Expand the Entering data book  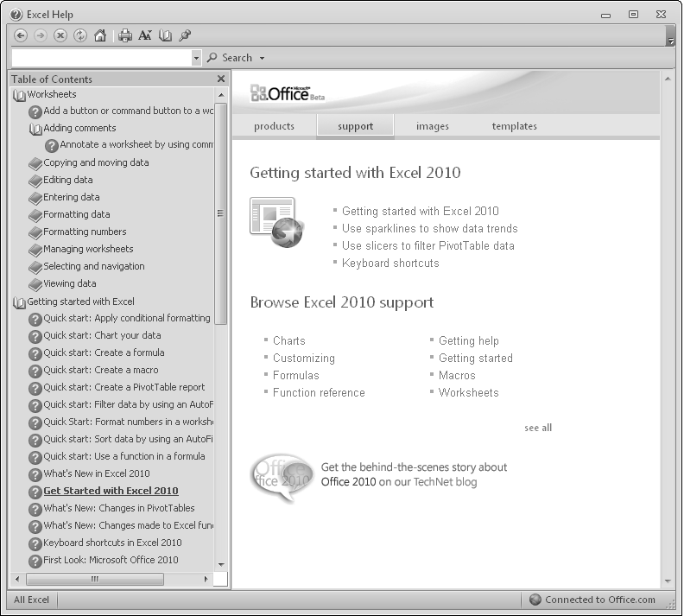pos(35,198)
